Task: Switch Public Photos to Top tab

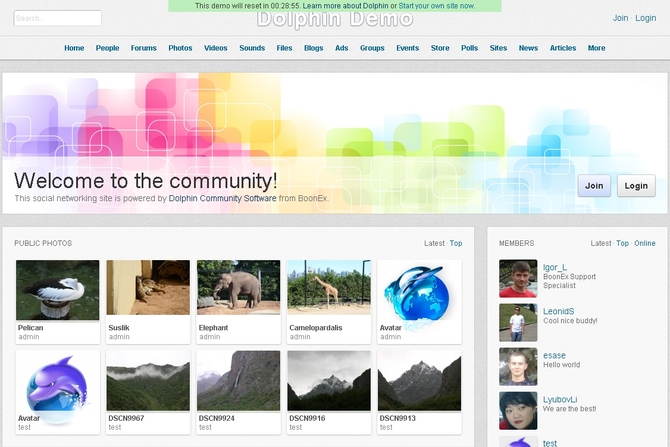Action: point(456,243)
